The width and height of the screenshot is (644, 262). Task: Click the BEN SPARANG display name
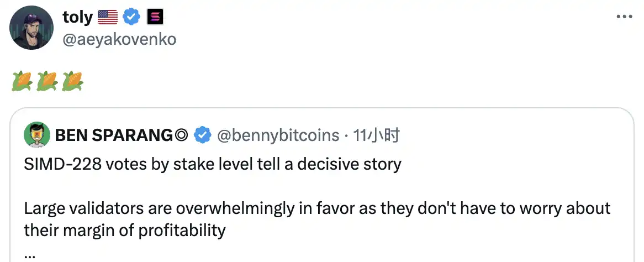click(113, 135)
